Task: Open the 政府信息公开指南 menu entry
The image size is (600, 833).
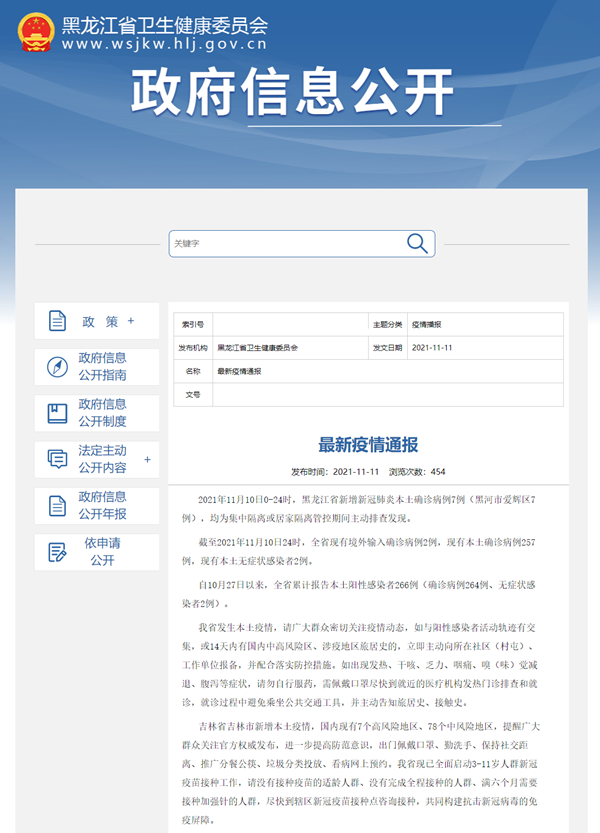Action: (102, 367)
